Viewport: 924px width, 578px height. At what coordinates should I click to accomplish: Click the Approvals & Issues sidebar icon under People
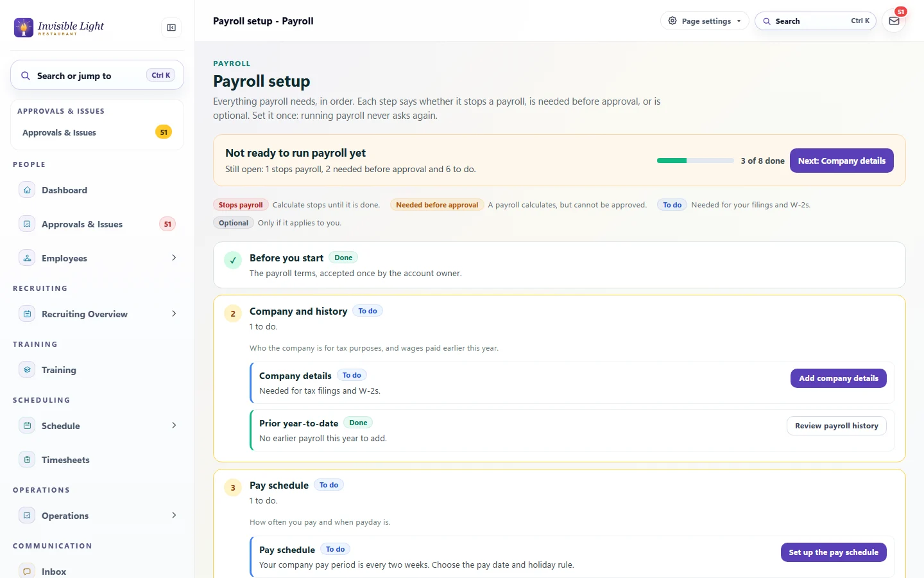27,224
